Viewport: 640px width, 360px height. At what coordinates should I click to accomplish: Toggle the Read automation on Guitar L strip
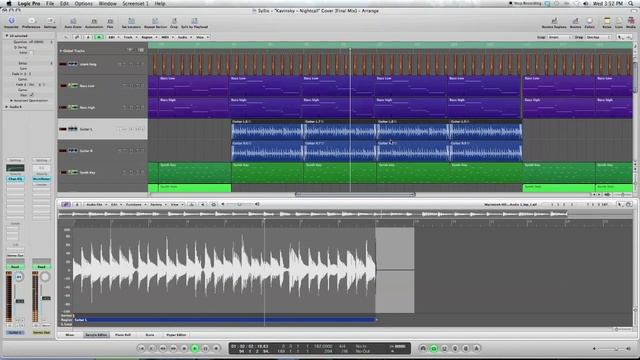coord(15,267)
